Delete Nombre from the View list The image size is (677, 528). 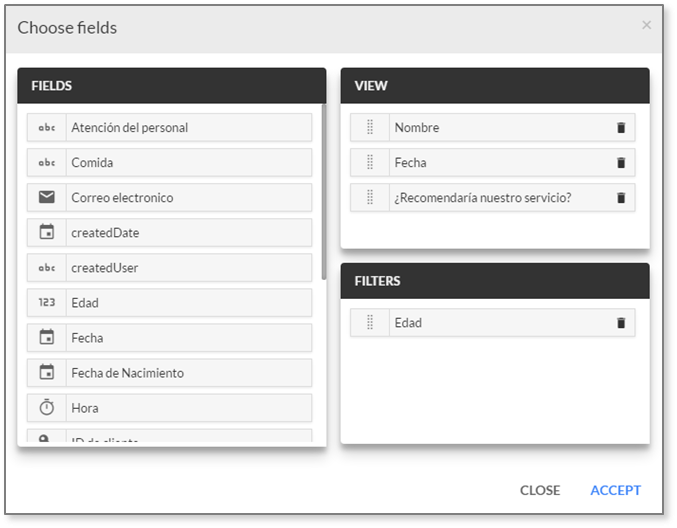point(621,128)
